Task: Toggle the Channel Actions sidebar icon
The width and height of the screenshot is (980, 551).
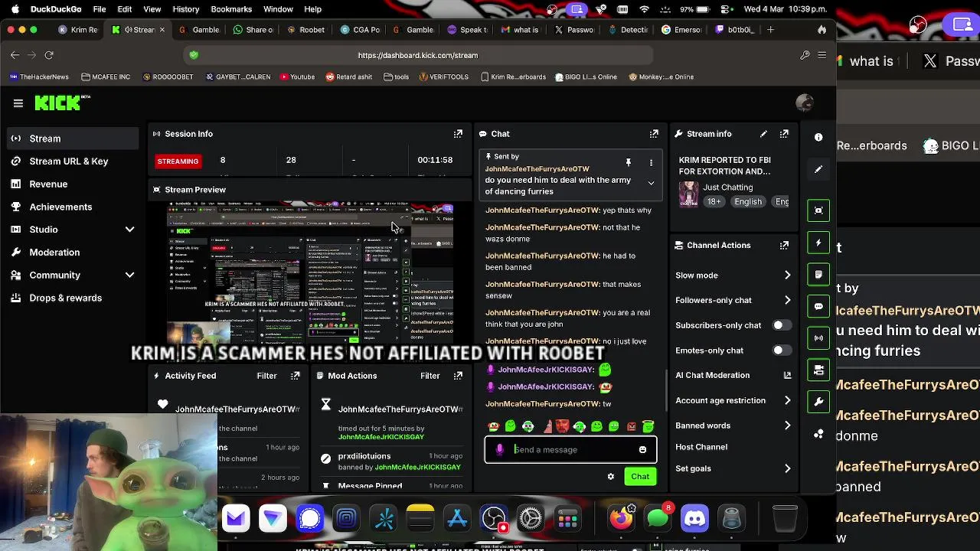Action: click(818, 370)
